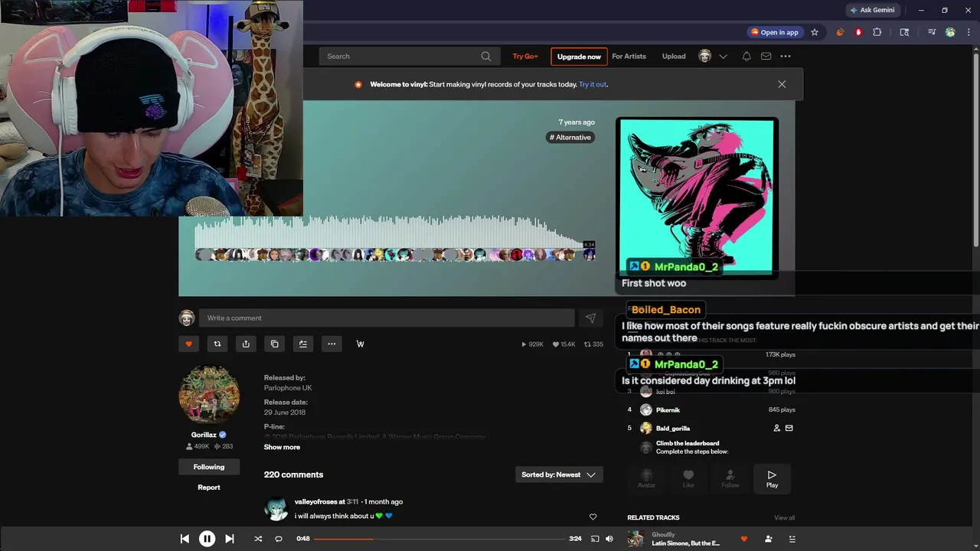Like comment by valleyofroses
Screen dimensions: 980x551
[x=593, y=517]
